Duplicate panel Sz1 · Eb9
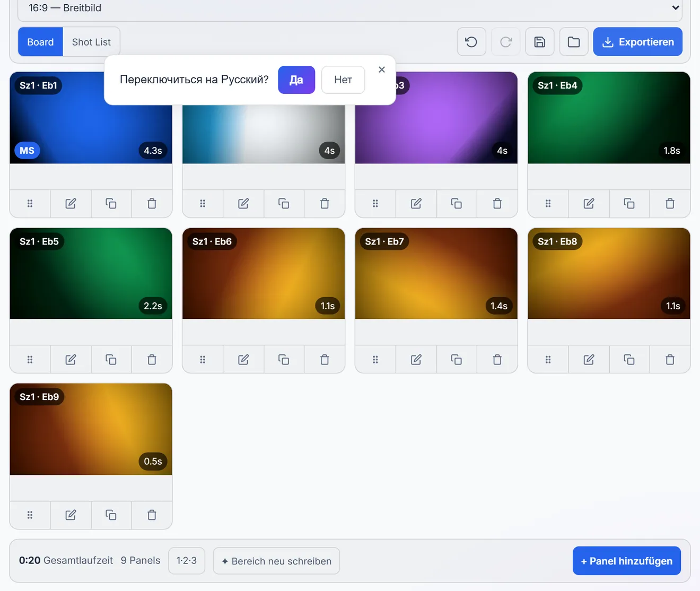The image size is (700, 591). pyautogui.click(x=111, y=515)
